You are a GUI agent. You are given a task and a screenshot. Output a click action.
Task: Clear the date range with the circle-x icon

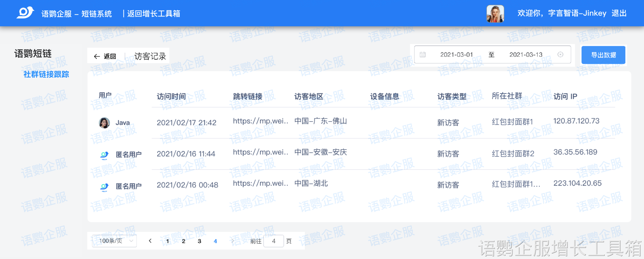(560, 54)
